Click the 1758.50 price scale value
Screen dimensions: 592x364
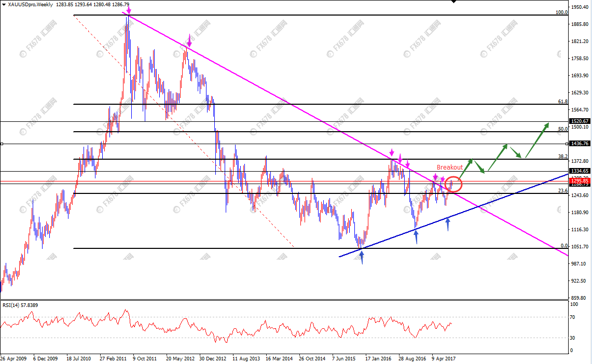point(580,59)
